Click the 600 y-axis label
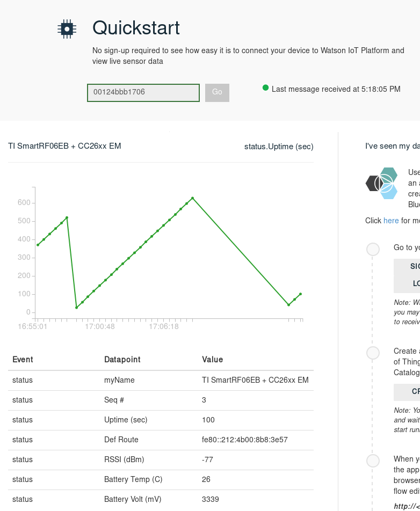The height and width of the screenshot is (511, 420). tap(24, 203)
